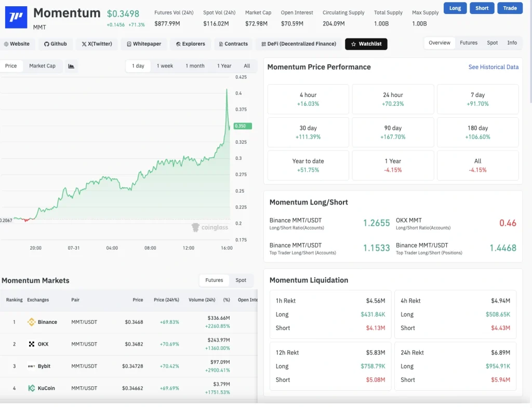Click the 4 hour performance card
Screen dimensions: 532x408
pos(308,99)
